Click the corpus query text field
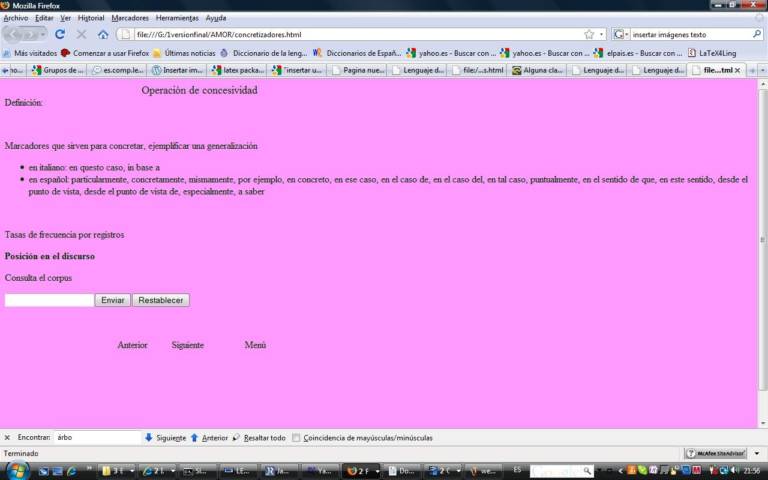Viewport: 768px width, 480px height. pyautogui.click(x=49, y=300)
